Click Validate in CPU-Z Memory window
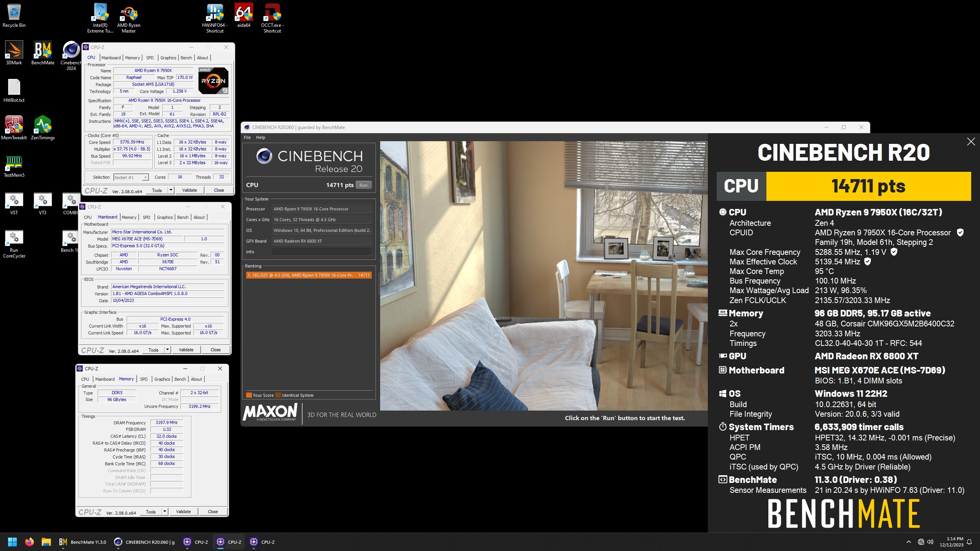The image size is (980, 551). [x=183, y=512]
